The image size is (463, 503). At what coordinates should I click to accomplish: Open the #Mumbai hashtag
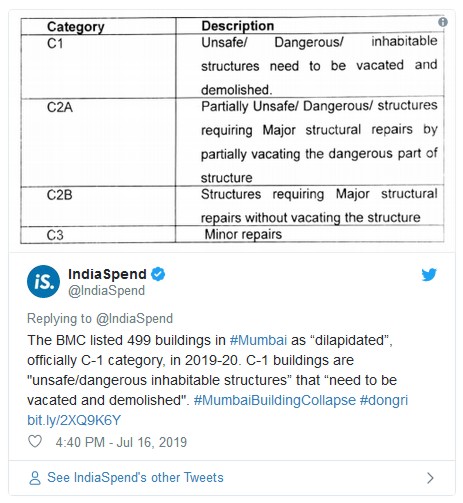tap(258, 340)
